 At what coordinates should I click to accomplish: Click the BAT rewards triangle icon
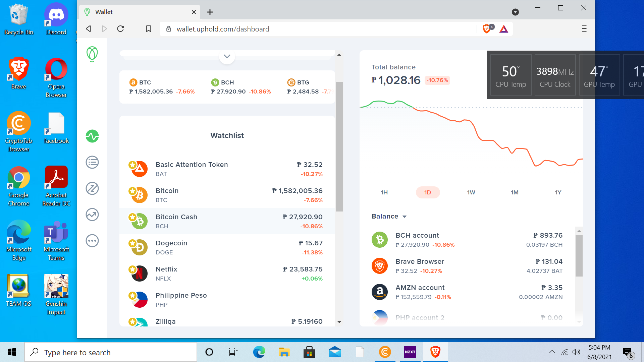coord(503,29)
